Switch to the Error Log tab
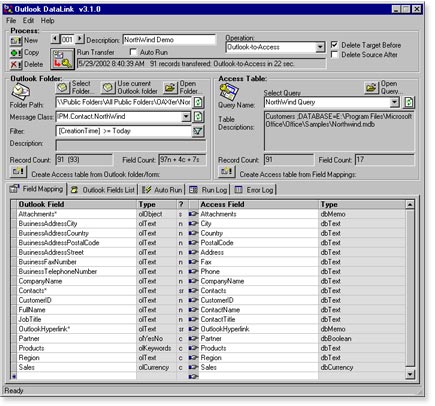The height and width of the screenshot is (406, 435). [254, 190]
